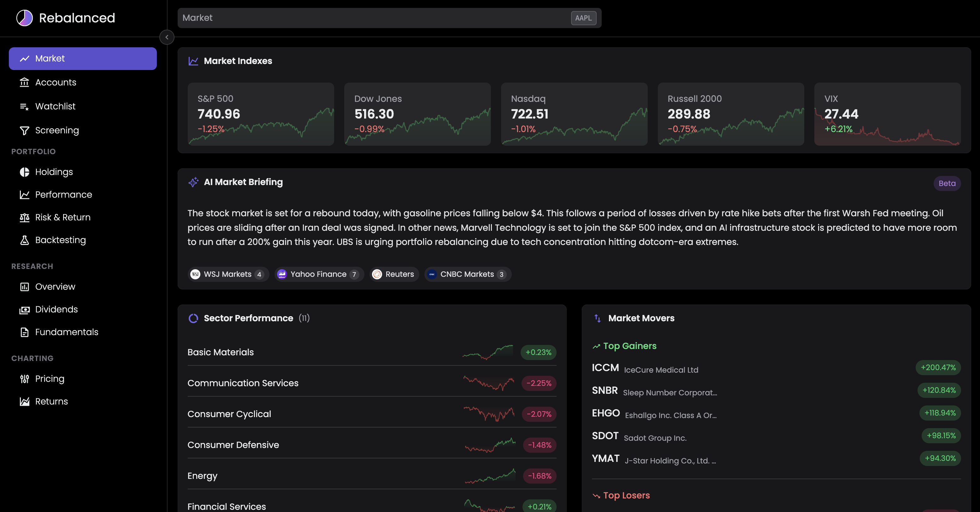Select the Basic Materials sector row

click(x=372, y=352)
